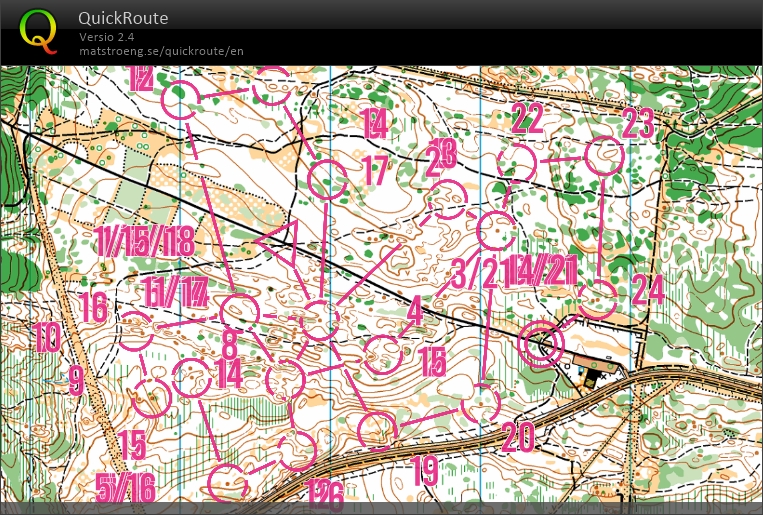Viewport: 763px width, 515px height.
Task: Click the control number 10 label
Action: tap(46, 338)
